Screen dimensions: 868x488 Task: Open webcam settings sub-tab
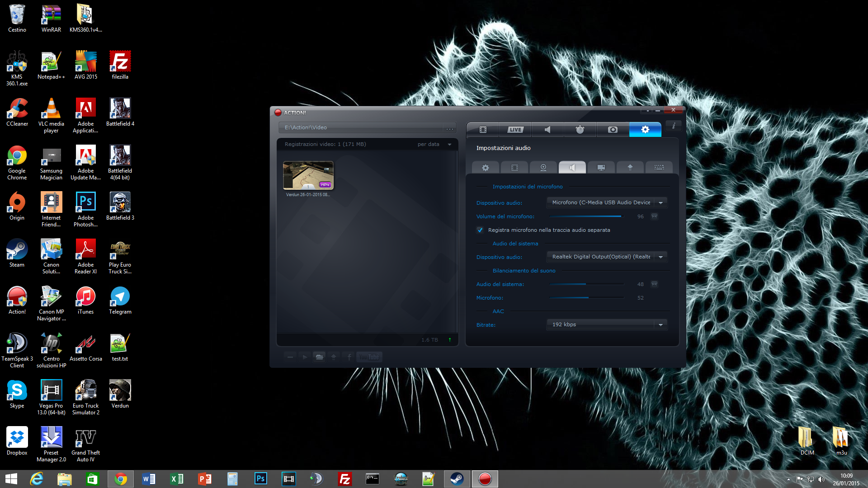[543, 168]
